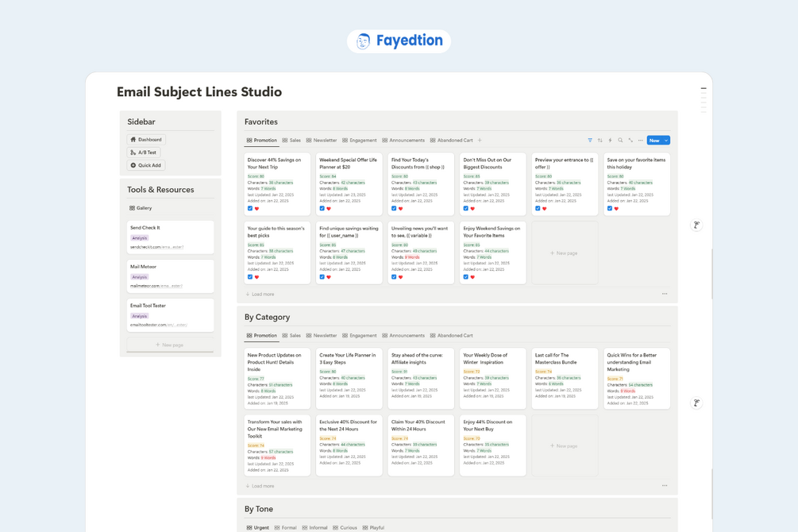The height and width of the screenshot is (532, 798).
Task: Uncheck checkbox on Weekend Special Offer Life Planner card
Action: click(322, 208)
